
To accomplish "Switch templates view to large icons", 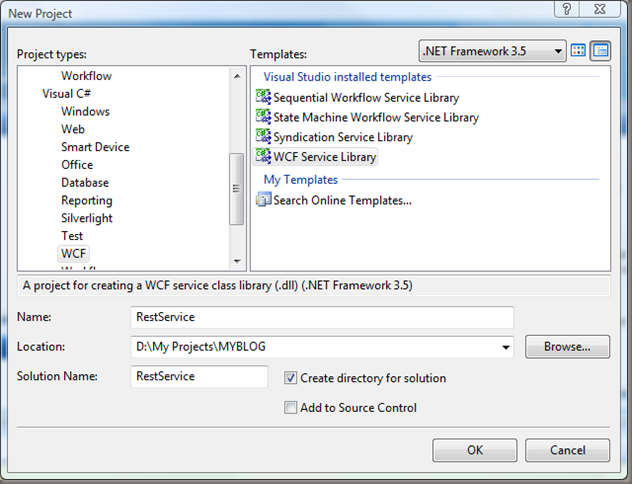I will [x=578, y=51].
